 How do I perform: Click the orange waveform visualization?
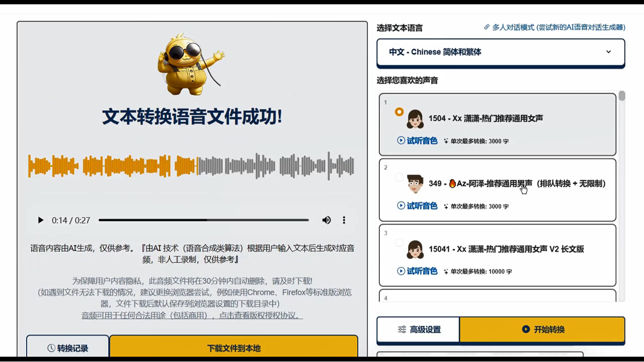coord(191,166)
